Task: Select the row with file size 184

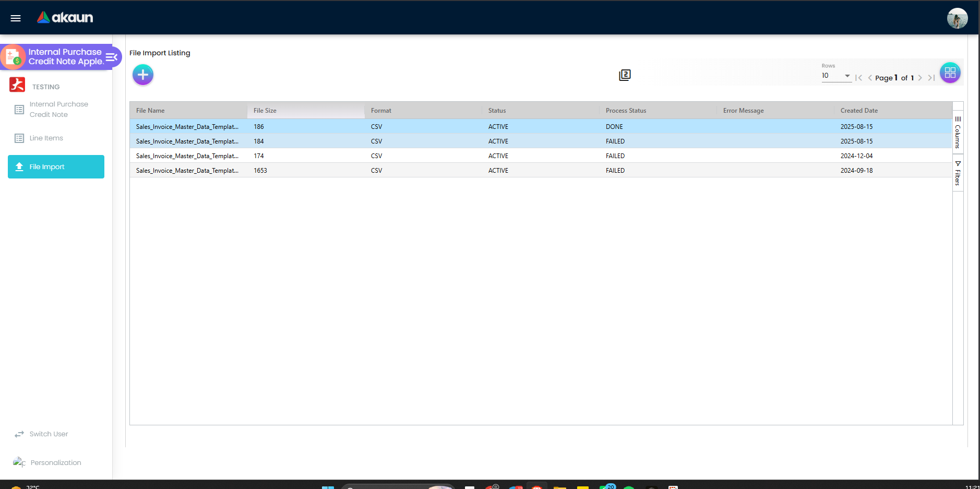Action: pos(541,141)
